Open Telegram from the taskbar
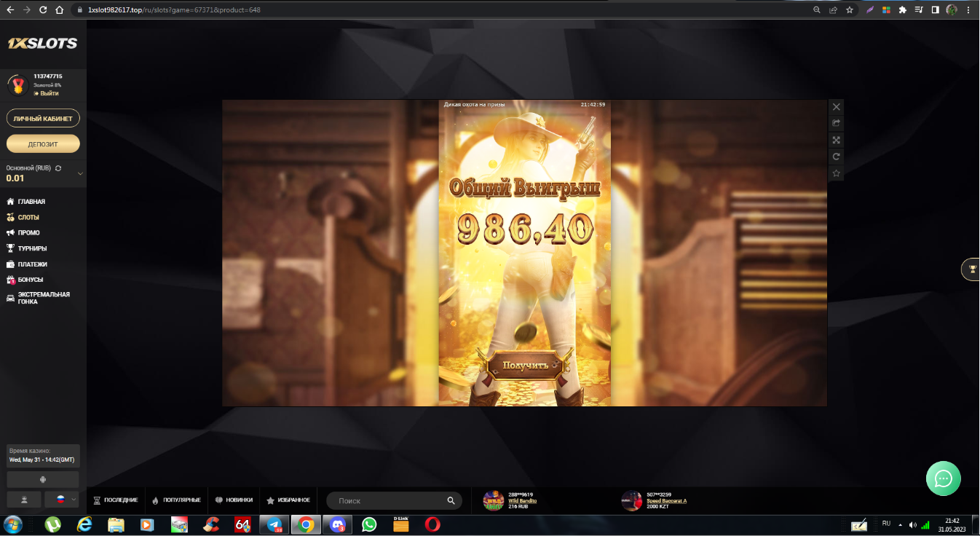This screenshot has height=536, width=980. coord(274,524)
